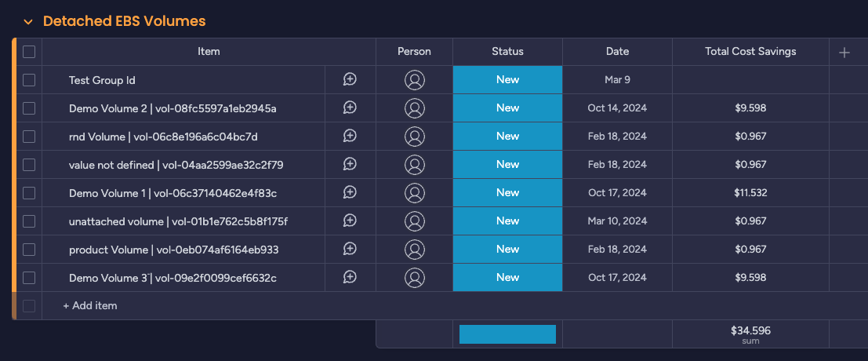Change status of unattached volume
The height and width of the screenshot is (361, 868).
507,221
